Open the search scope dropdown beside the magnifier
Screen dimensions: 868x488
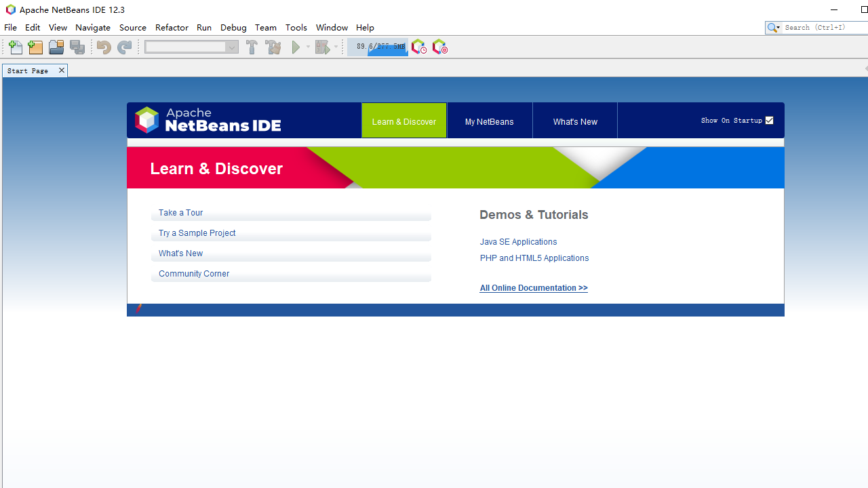pos(778,27)
